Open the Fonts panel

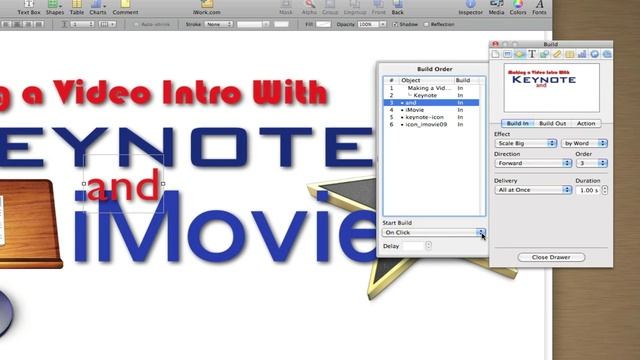click(539, 7)
